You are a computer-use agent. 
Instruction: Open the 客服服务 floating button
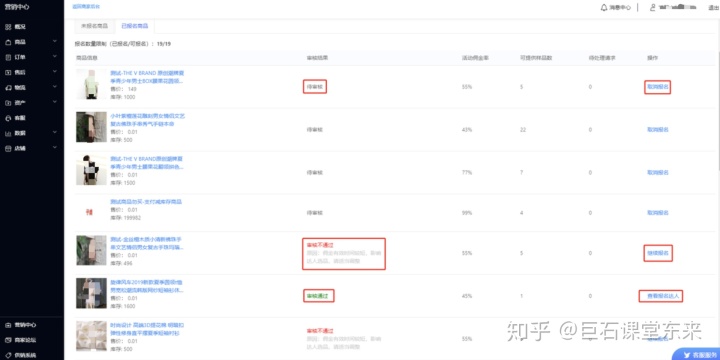click(697, 354)
